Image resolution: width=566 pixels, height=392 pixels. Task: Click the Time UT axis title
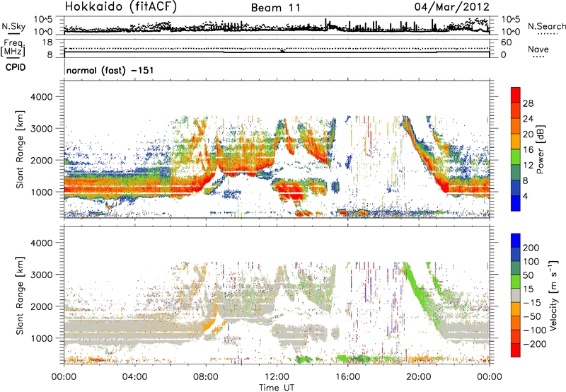[x=277, y=387]
